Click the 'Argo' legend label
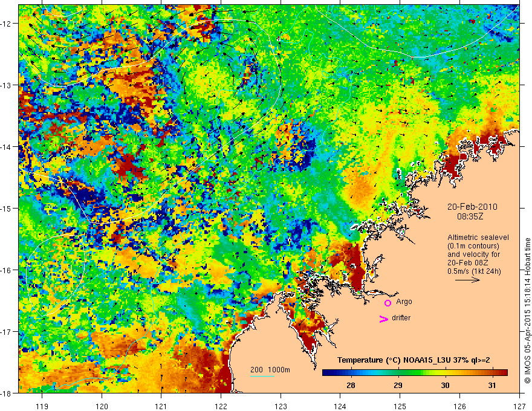The width and height of the screenshot is (532, 411). pyautogui.click(x=404, y=302)
